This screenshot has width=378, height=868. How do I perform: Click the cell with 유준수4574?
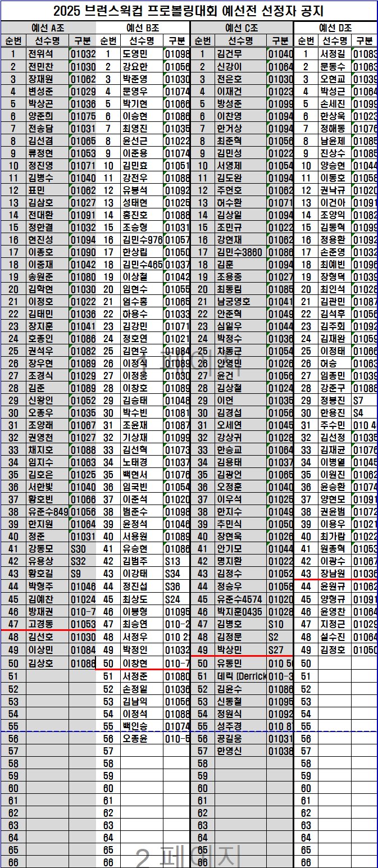[241, 599]
